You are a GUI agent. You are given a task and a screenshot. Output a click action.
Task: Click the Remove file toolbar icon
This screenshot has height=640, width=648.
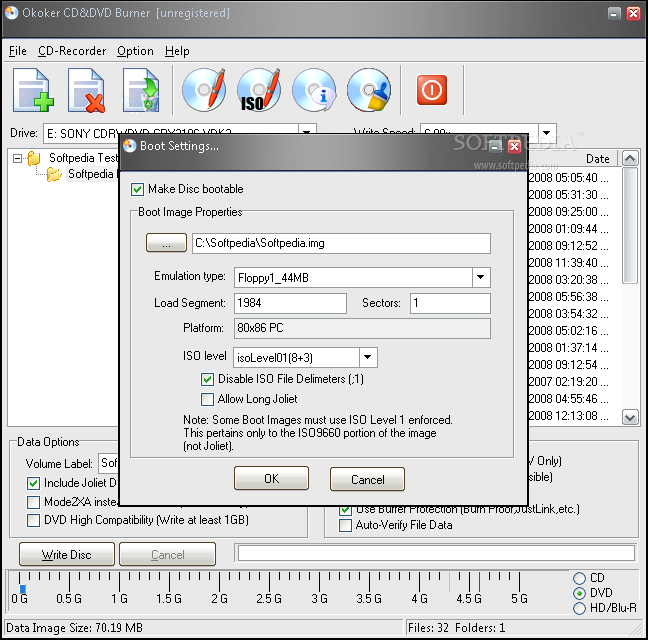coord(86,90)
